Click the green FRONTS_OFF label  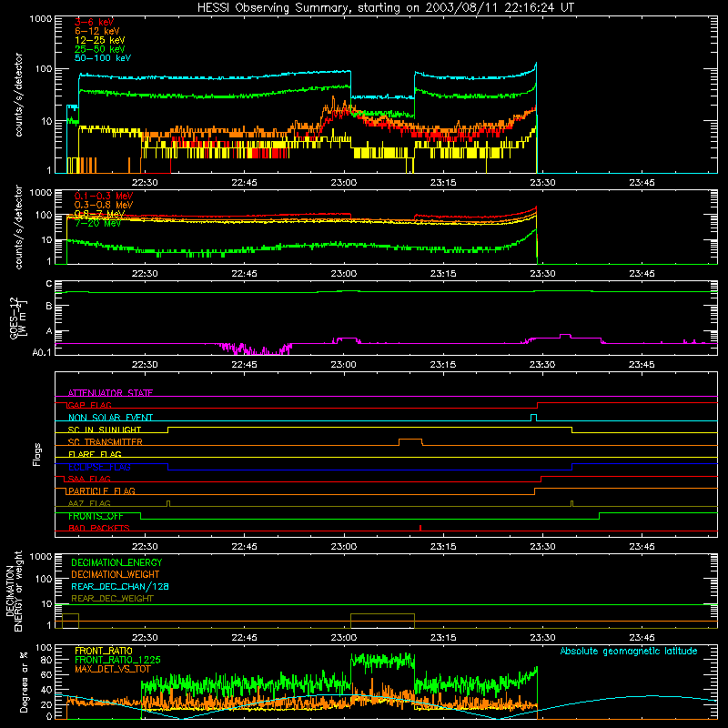pyautogui.click(x=96, y=516)
